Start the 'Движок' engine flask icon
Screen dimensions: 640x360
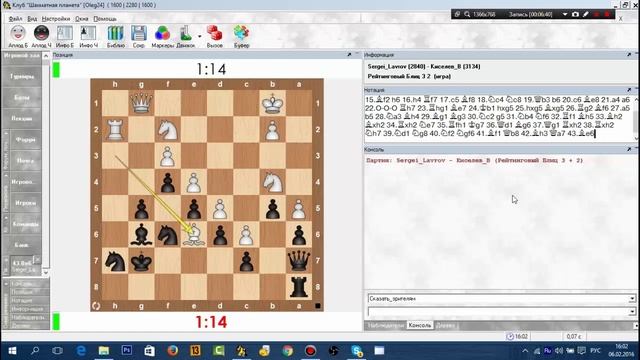click(186, 33)
